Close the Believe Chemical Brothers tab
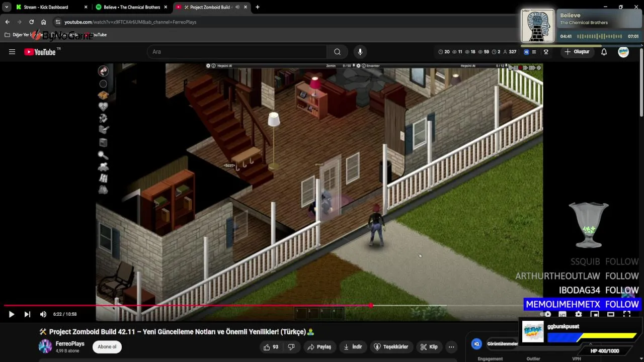The height and width of the screenshot is (362, 644). pos(166,7)
